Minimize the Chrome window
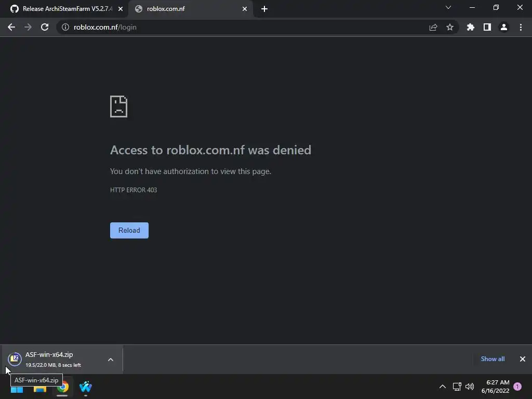This screenshot has height=399, width=532. coord(472,7)
